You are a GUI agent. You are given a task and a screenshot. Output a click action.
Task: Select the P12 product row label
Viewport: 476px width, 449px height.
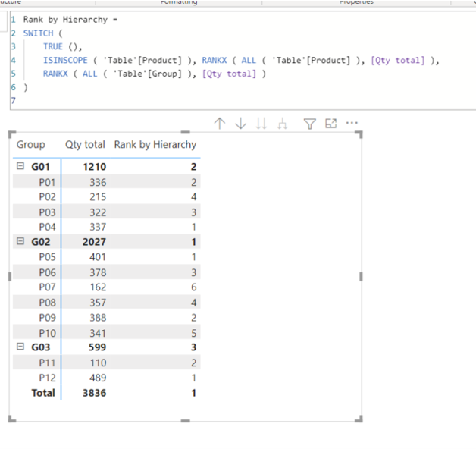click(47, 378)
